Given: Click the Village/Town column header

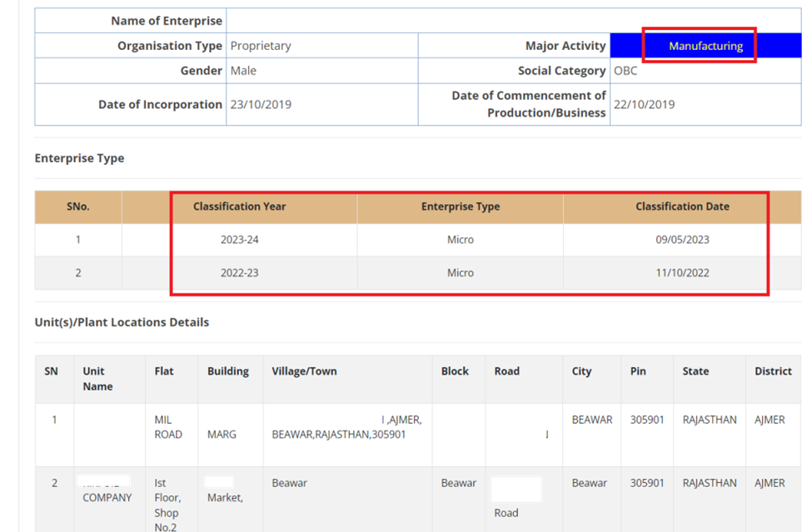Looking at the screenshot, I should 304,371.
